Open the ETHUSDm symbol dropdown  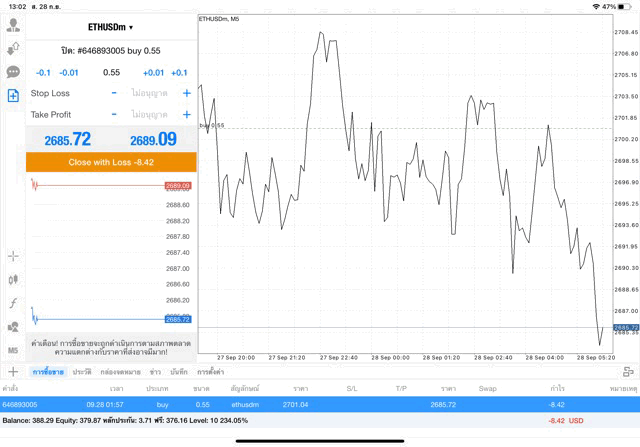(x=110, y=27)
